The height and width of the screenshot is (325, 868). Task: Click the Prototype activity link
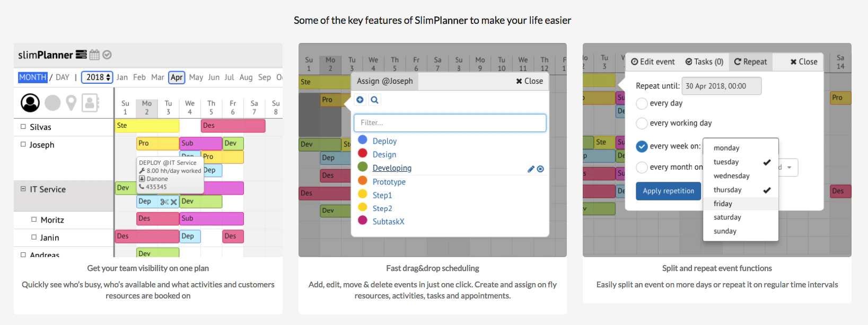click(x=389, y=182)
